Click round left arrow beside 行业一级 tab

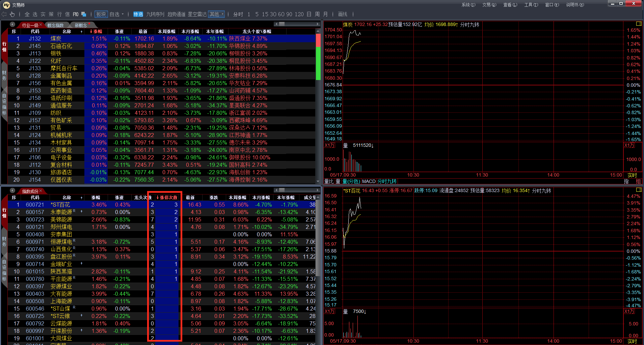coord(12,25)
